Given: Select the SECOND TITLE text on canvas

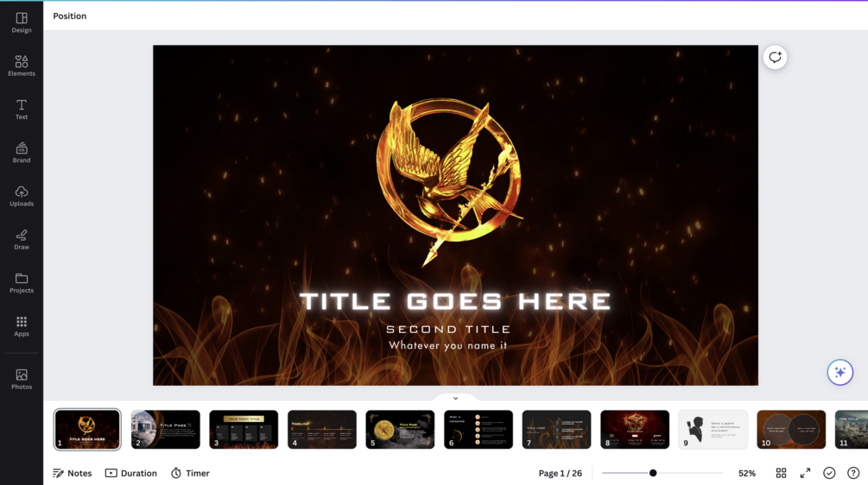Looking at the screenshot, I should 448,330.
